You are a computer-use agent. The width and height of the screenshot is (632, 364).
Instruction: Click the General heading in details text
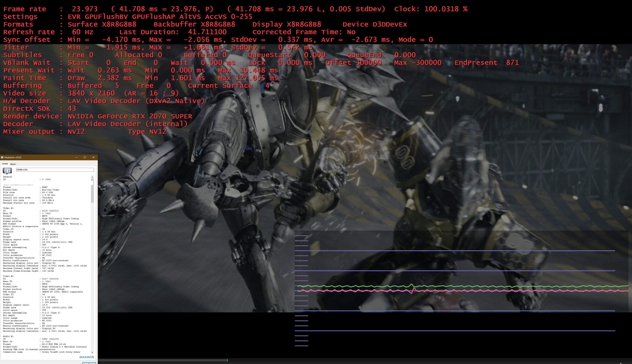[x=7, y=177]
